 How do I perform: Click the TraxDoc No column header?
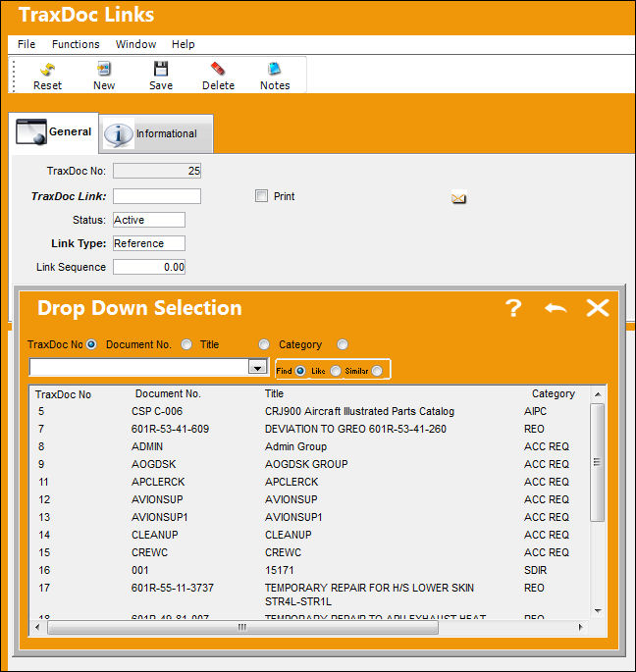point(63,394)
